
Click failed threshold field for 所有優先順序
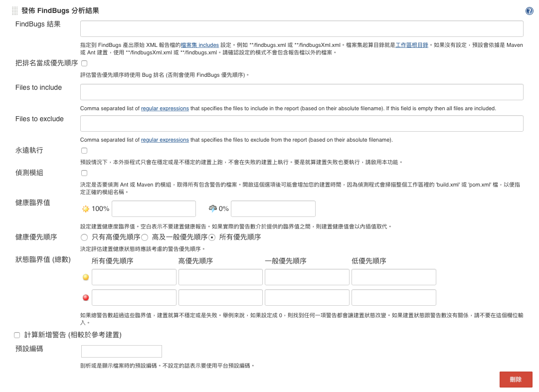click(x=134, y=297)
